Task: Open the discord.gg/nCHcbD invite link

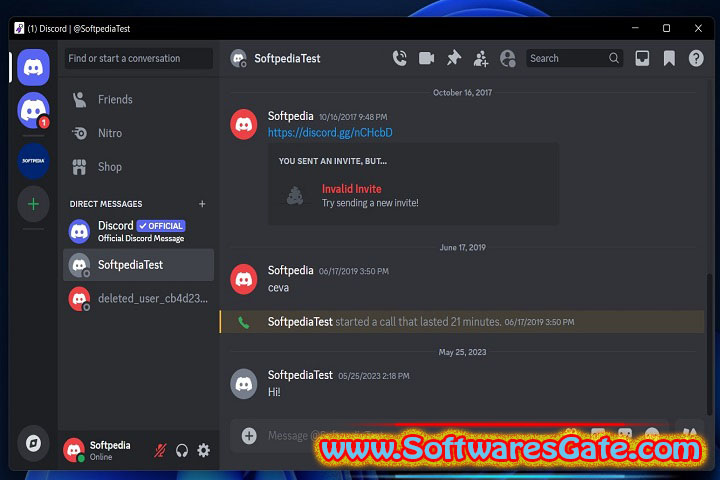Action: click(330, 132)
